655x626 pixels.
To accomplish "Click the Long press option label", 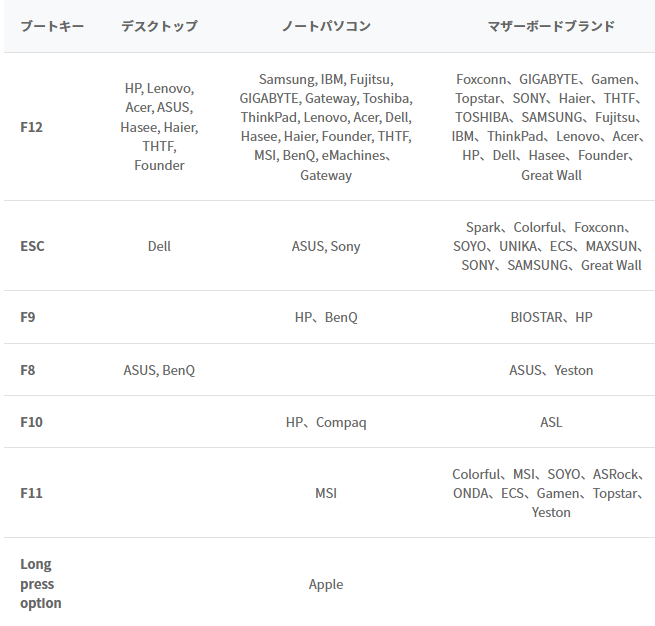I will pos(41,584).
